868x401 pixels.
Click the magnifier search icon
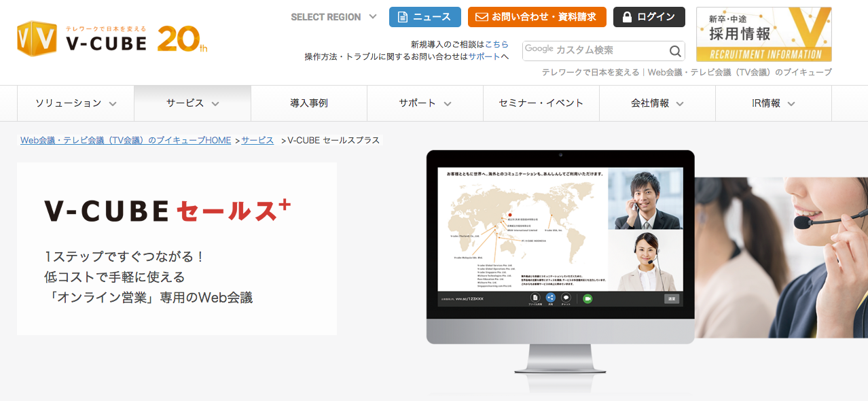pyautogui.click(x=675, y=51)
